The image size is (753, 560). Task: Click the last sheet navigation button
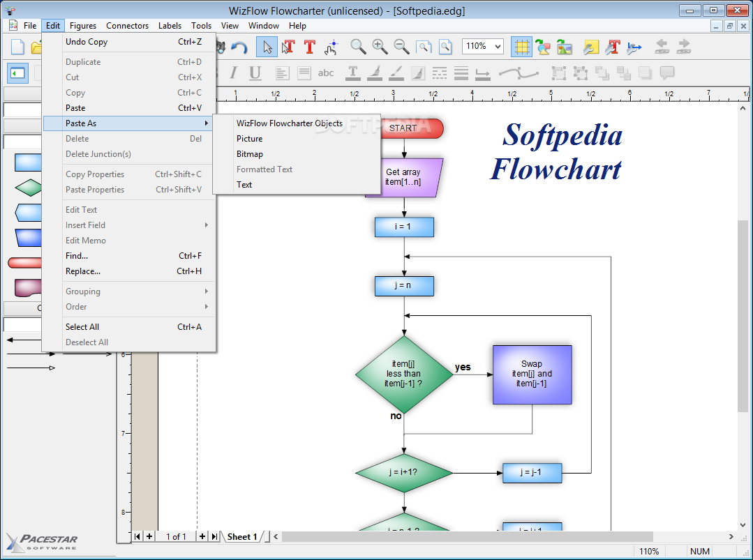pyautogui.click(x=214, y=536)
